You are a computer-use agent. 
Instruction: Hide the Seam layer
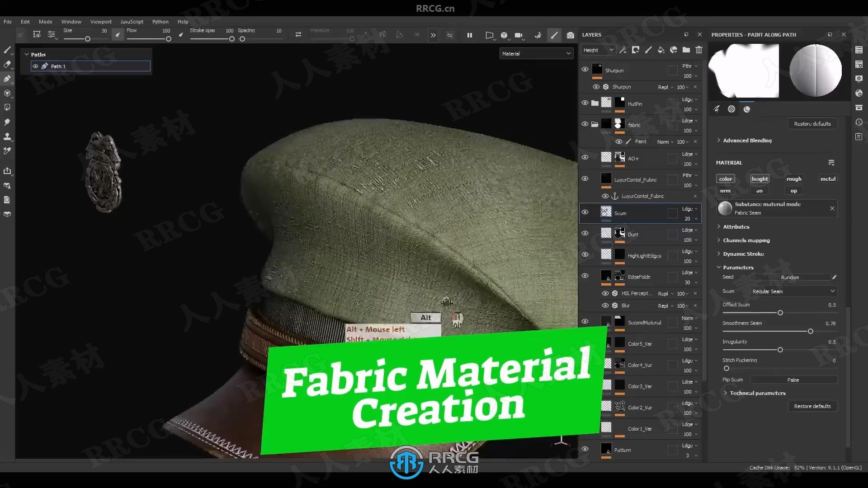585,212
